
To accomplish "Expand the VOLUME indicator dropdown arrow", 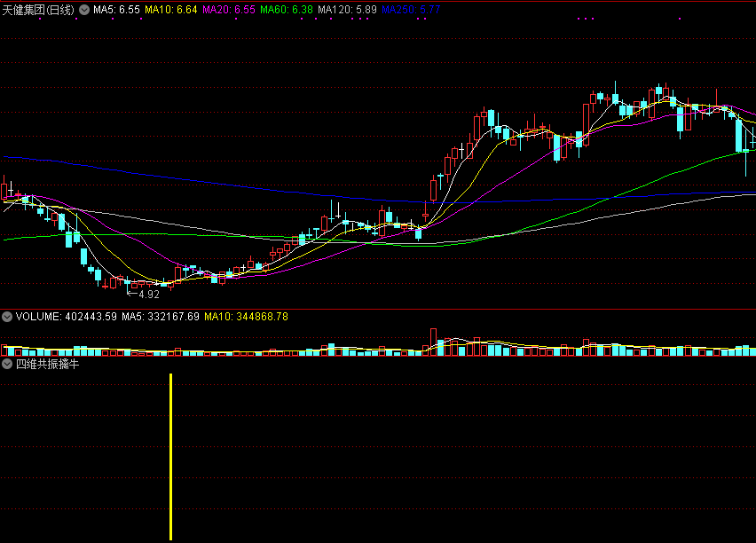I will (7, 317).
